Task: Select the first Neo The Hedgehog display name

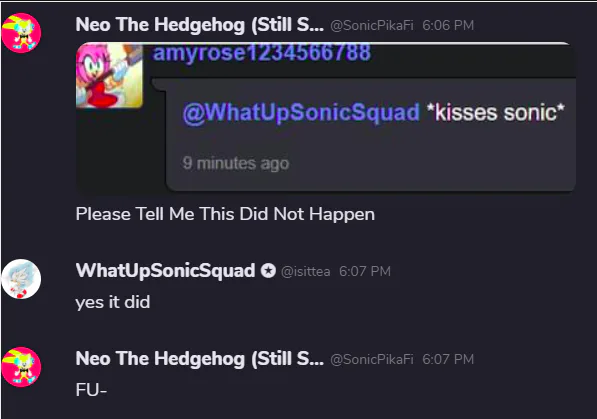Action: (200, 25)
